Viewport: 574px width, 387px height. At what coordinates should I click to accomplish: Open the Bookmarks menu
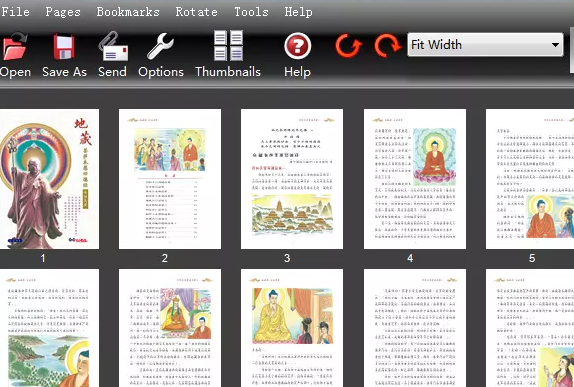point(128,12)
